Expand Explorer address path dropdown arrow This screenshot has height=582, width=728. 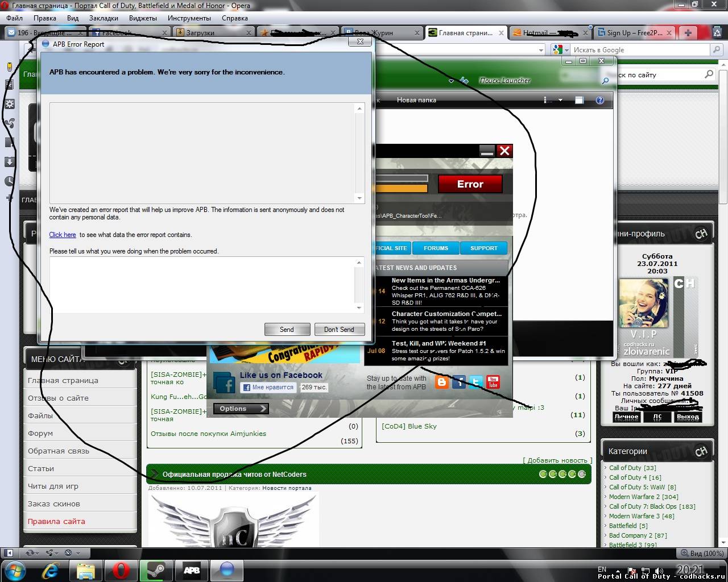click(451, 81)
